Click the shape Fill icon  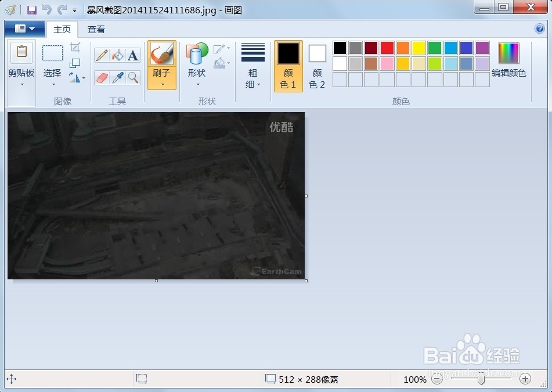[219, 63]
